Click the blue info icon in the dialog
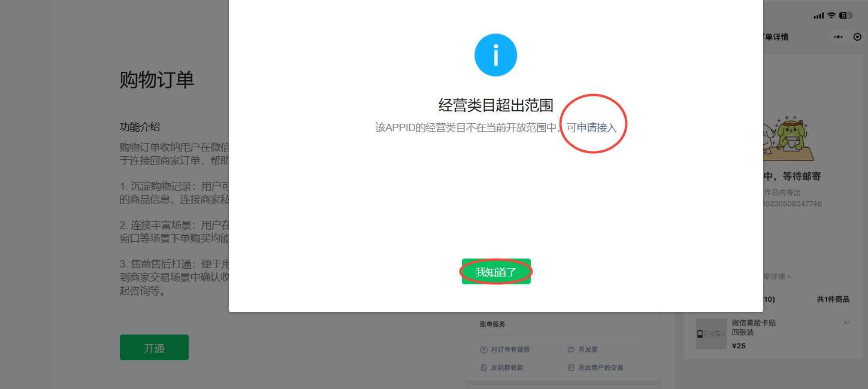Screen dimensions: 868x389 pos(495,55)
